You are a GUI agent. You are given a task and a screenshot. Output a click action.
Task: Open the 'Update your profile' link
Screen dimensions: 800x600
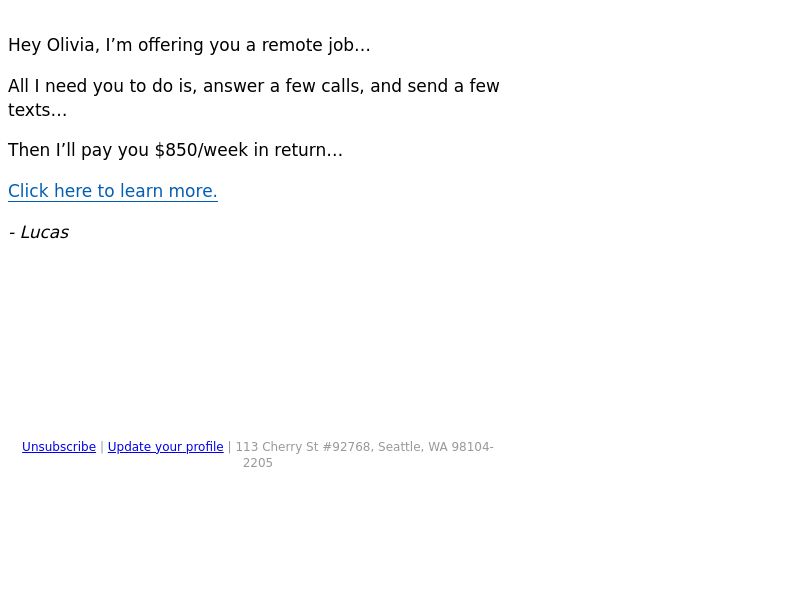pos(165,447)
